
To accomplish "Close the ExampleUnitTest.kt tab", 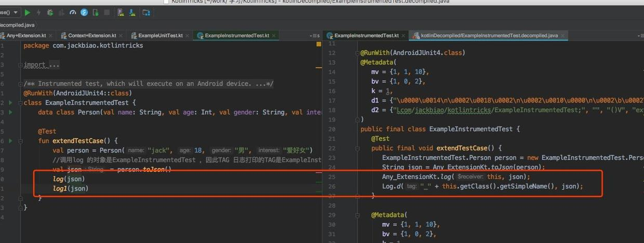I will [187, 36].
